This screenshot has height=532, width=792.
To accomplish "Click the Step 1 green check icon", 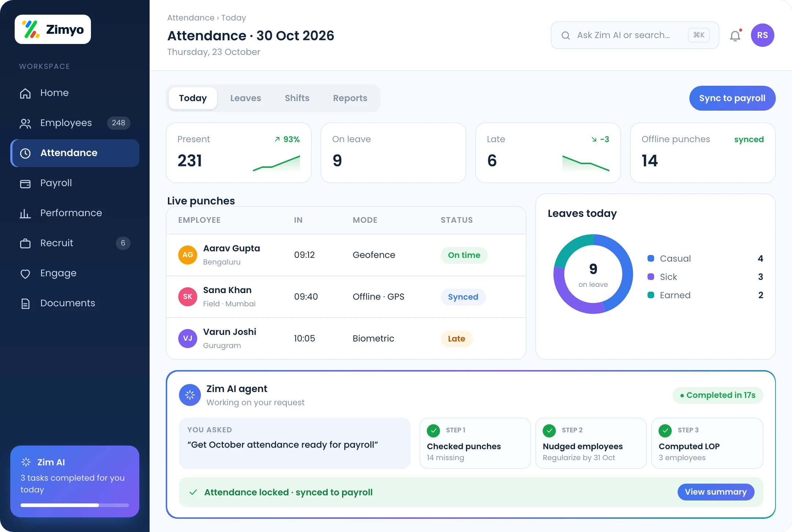I will point(433,431).
